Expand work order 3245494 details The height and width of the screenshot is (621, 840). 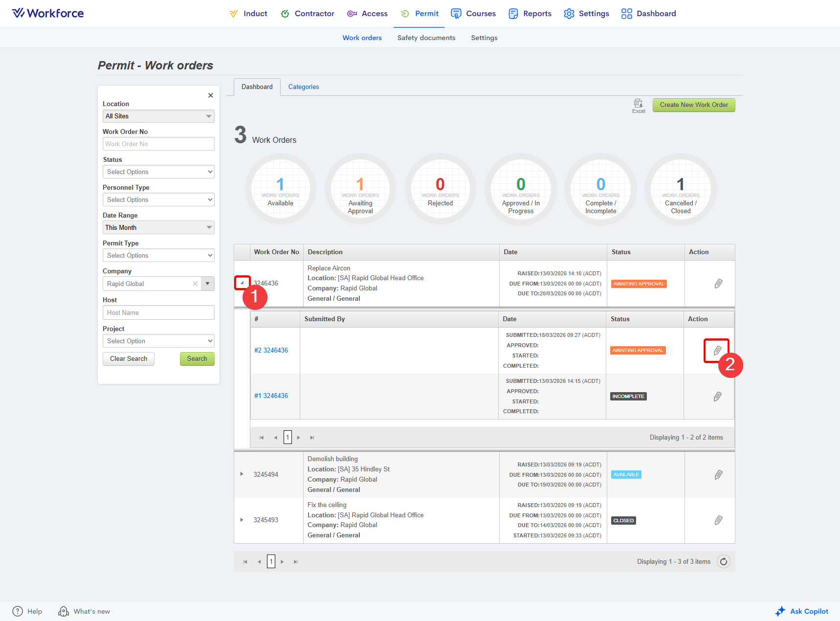coord(242,474)
